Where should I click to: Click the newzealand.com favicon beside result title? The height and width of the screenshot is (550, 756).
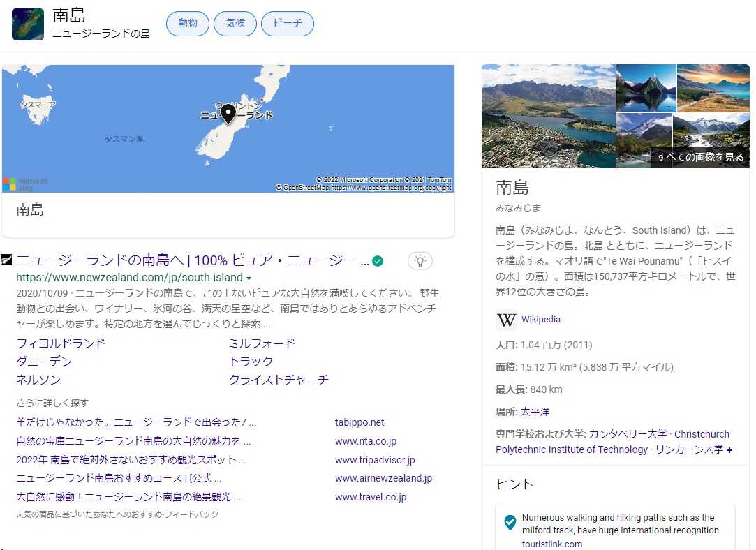click(7, 261)
